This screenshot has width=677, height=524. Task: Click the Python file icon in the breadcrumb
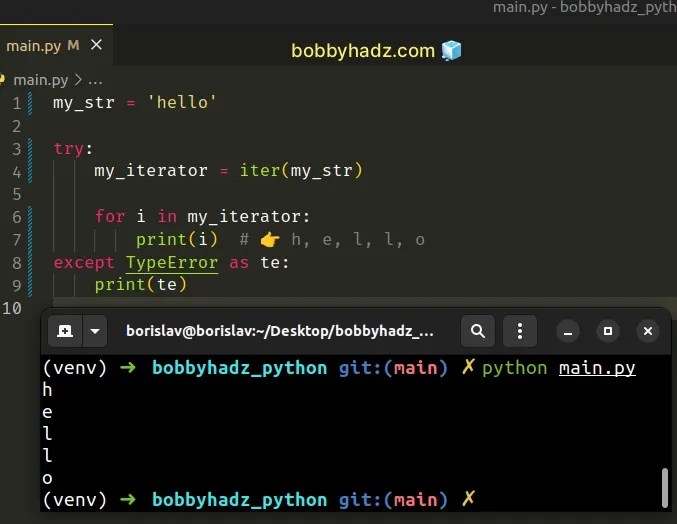[2, 80]
